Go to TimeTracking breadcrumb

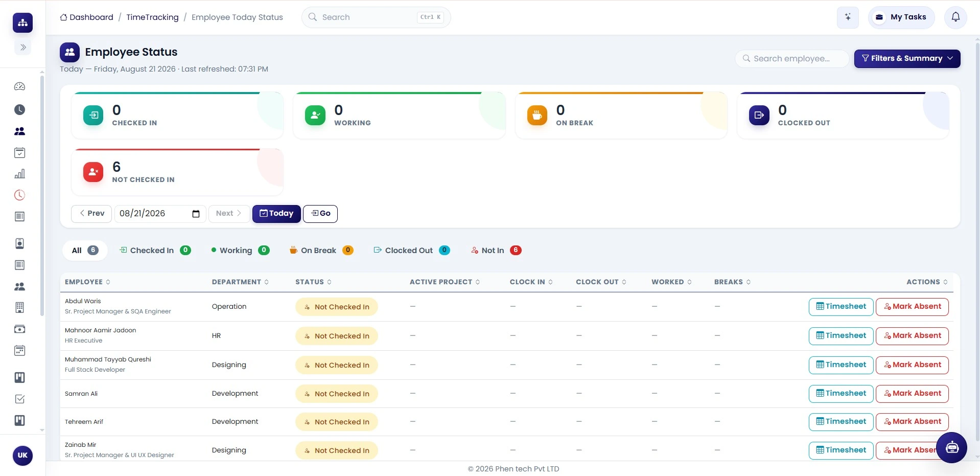pyautogui.click(x=152, y=17)
